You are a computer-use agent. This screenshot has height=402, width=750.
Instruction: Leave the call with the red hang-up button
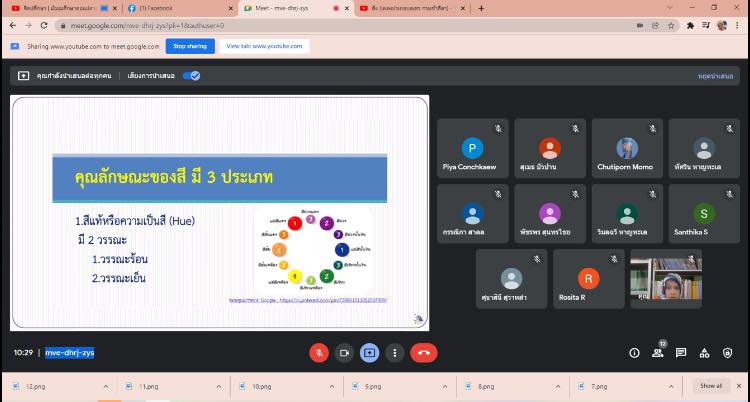coord(424,352)
